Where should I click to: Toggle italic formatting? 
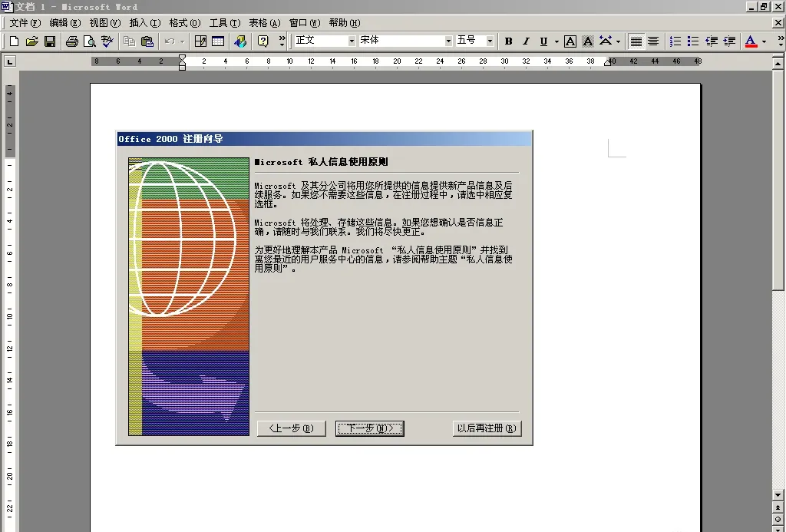(526, 41)
